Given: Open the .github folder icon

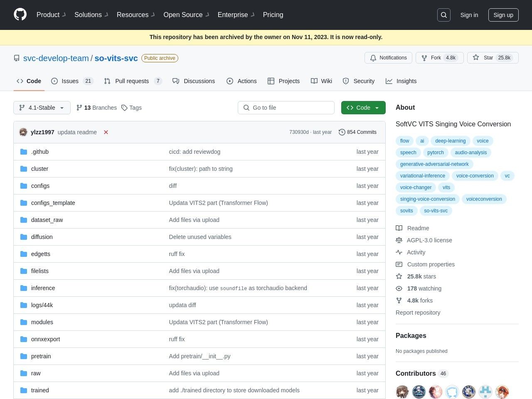Looking at the screenshot, I should [24, 152].
